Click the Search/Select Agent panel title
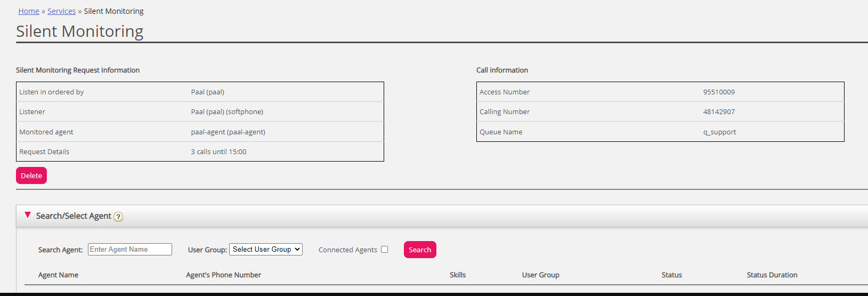The height and width of the screenshot is (296, 868). coord(74,216)
